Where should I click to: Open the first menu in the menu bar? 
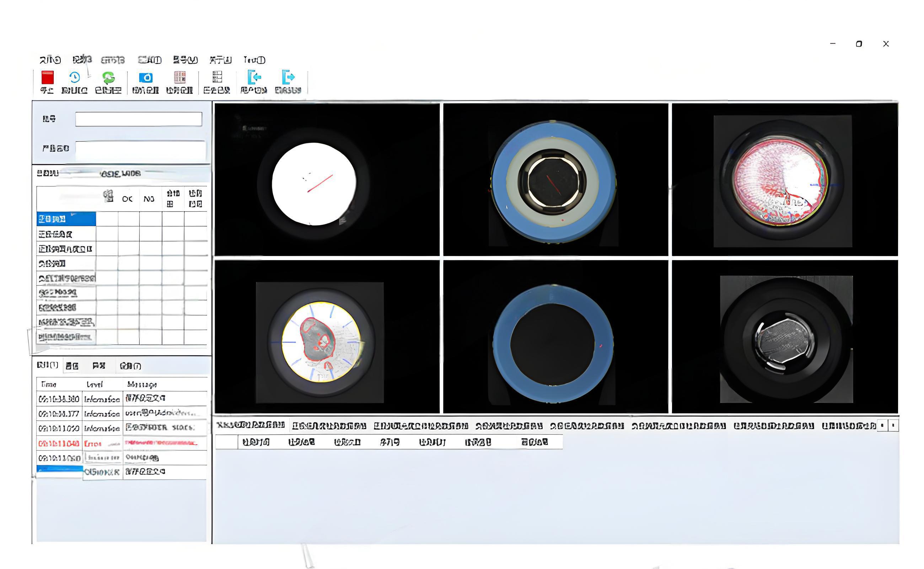click(x=50, y=60)
